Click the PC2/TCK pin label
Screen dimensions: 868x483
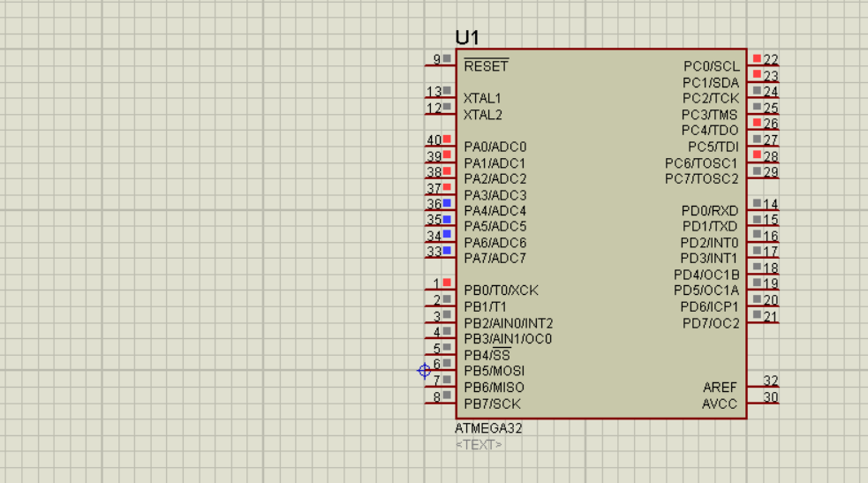click(711, 99)
